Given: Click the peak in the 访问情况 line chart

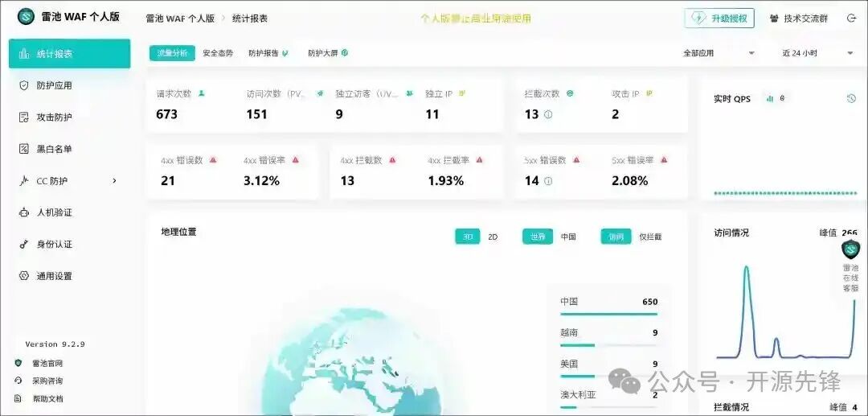Looking at the screenshot, I should click(747, 267).
